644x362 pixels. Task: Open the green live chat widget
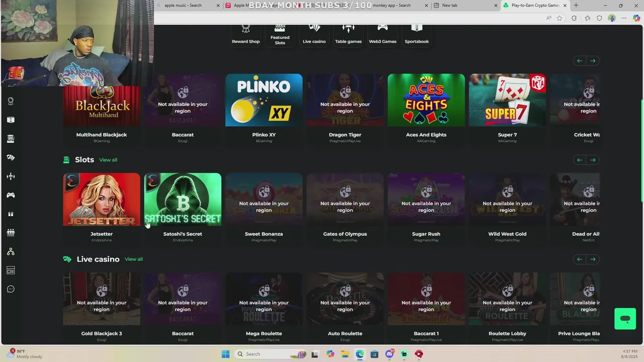point(625,319)
